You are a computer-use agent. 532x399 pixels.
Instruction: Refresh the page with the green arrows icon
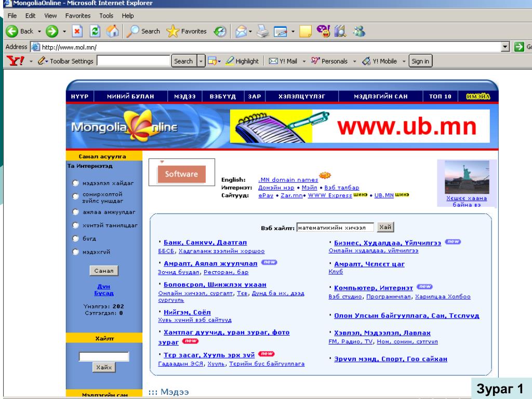click(x=95, y=31)
